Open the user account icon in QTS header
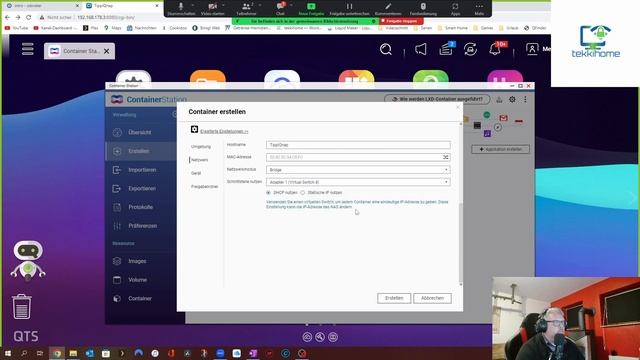The image size is (640, 360). [532, 49]
